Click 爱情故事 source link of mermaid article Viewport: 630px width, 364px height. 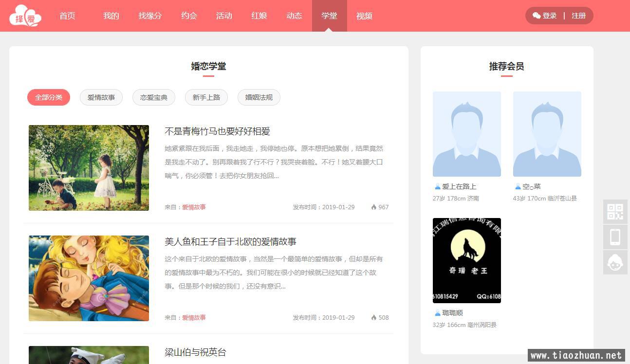click(194, 317)
